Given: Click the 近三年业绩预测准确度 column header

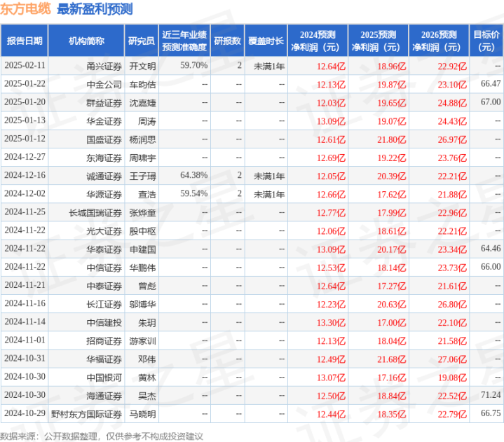Looking at the screenshot, I should tap(184, 41).
